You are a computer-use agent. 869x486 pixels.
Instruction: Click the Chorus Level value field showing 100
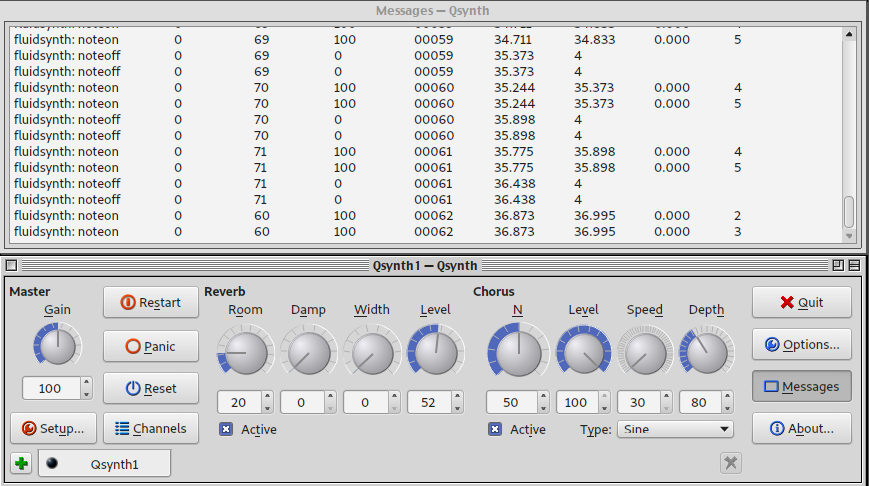(x=577, y=402)
